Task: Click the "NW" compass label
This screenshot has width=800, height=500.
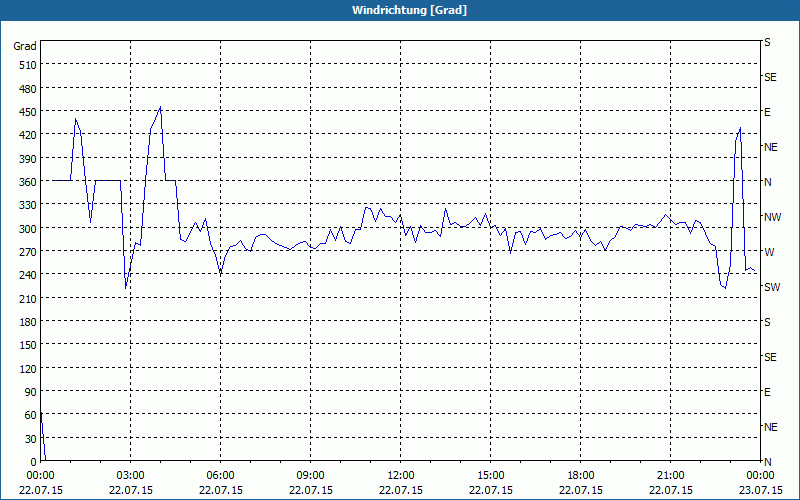Action: click(772, 217)
